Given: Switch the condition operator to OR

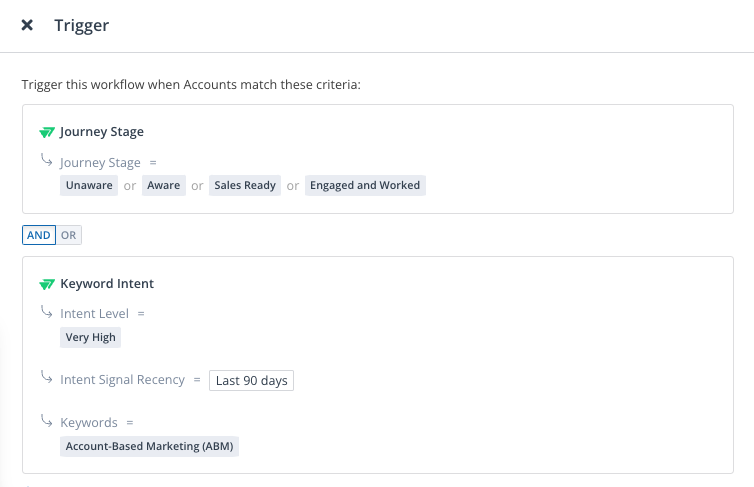Looking at the screenshot, I should pyautogui.click(x=68, y=235).
